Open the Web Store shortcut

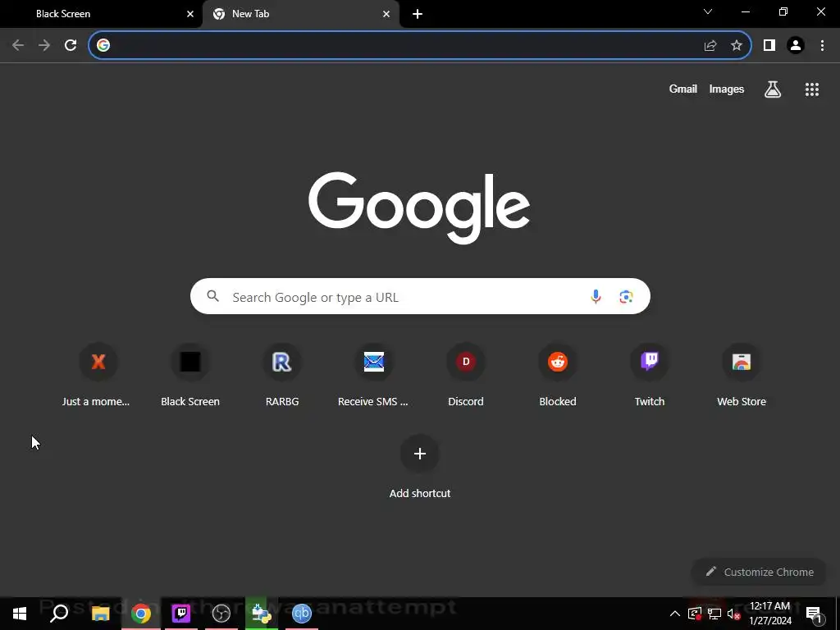[x=742, y=376]
